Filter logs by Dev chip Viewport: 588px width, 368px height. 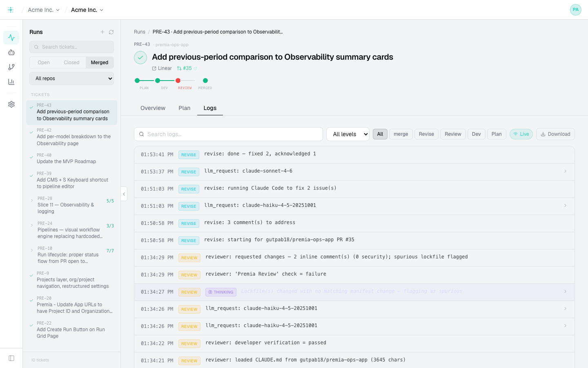coord(477,134)
